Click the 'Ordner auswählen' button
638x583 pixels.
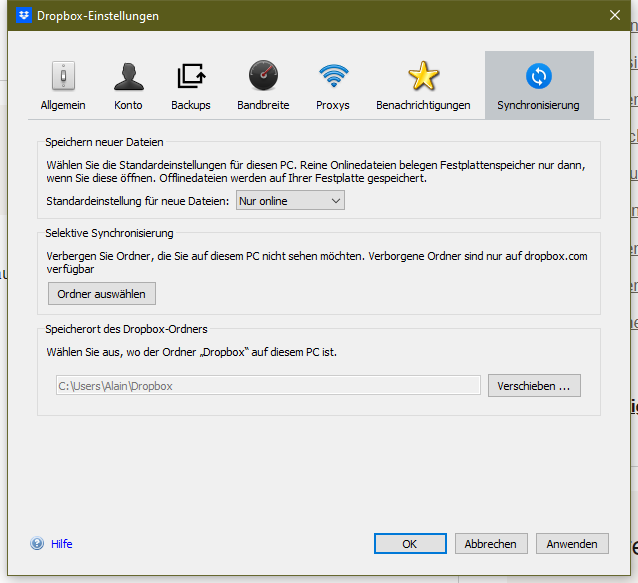[102, 294]
